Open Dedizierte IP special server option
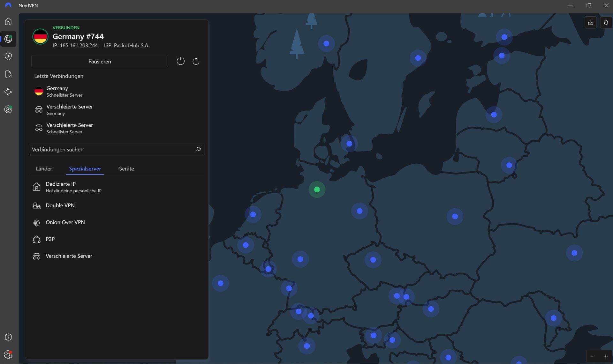This screenshot has width=613, height=364. [117, 187]
